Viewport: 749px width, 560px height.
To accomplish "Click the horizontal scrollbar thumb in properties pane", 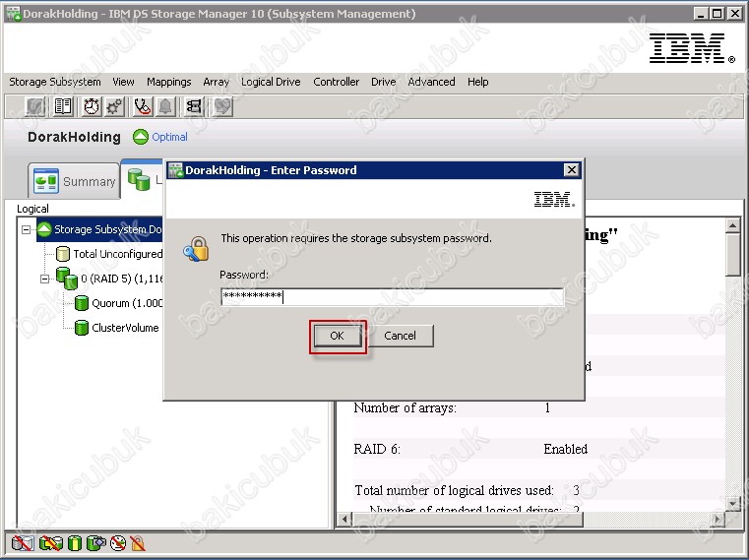I will point(468,519).
